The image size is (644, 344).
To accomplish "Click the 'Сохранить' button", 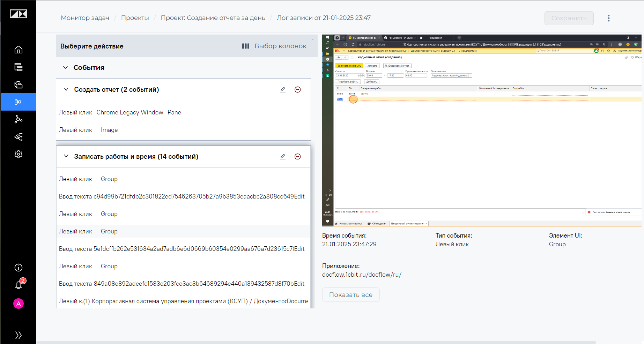I will click(569, 18).
